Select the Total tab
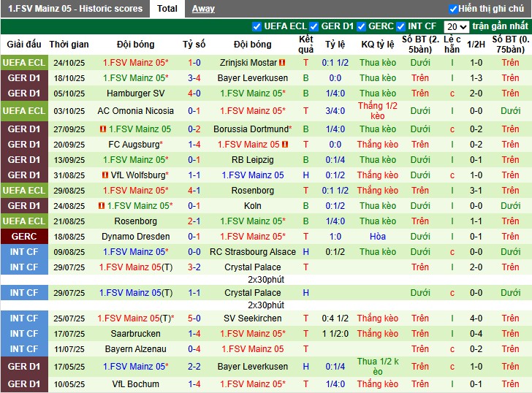This screenshot has width=532, height=393. click(167, 9)
